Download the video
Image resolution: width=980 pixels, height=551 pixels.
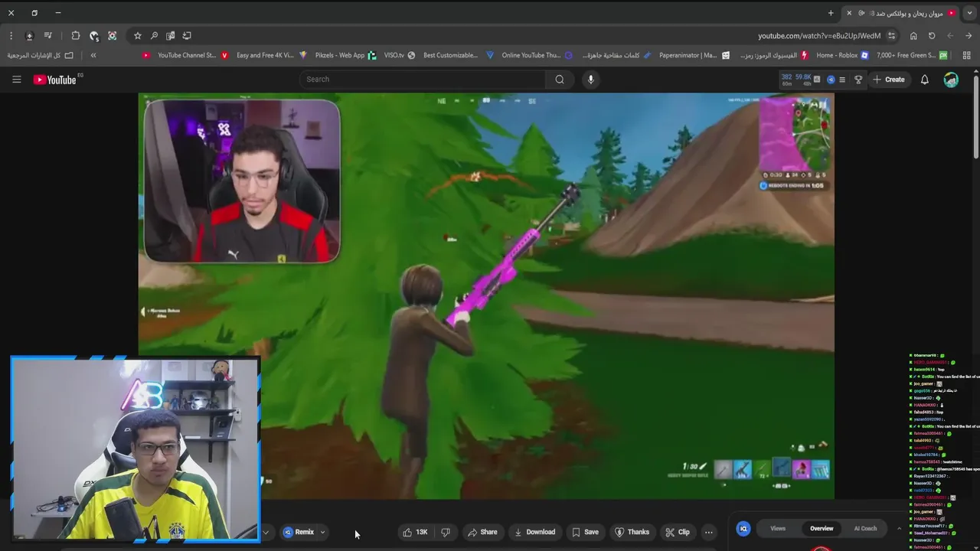535,533
